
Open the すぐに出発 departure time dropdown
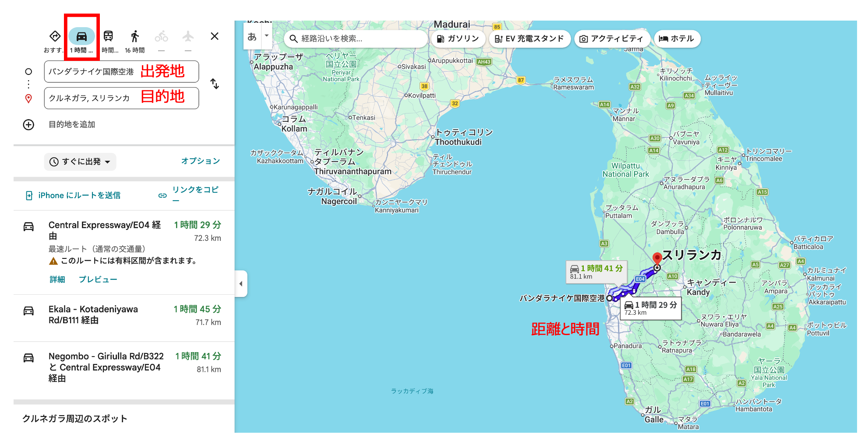click(80, 162)
